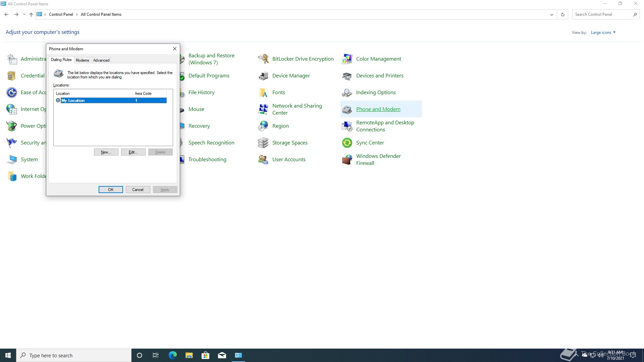
Task: Open the notification center icon
Action: (x=633, y=355)
